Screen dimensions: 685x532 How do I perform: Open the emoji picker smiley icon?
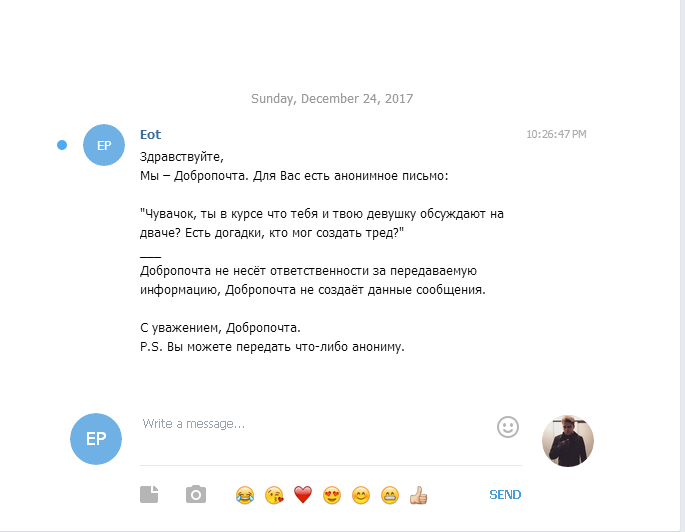[x=508, y=427]
